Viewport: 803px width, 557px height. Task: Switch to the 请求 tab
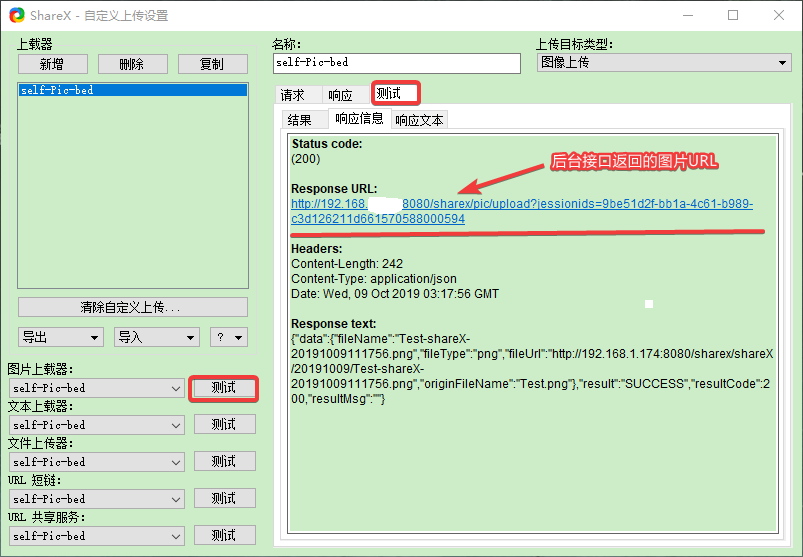click(x=298, y=95)
